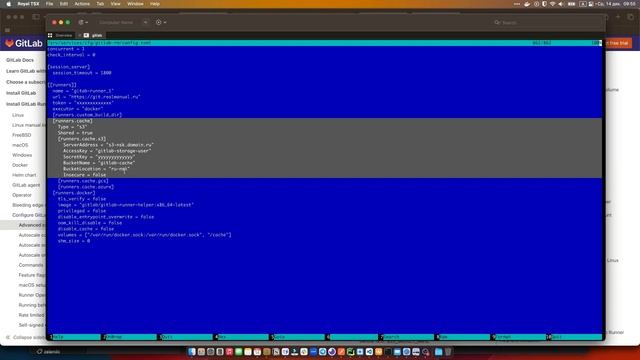
Task: Click the 10 Quit function key
Action: pos(575,337)
